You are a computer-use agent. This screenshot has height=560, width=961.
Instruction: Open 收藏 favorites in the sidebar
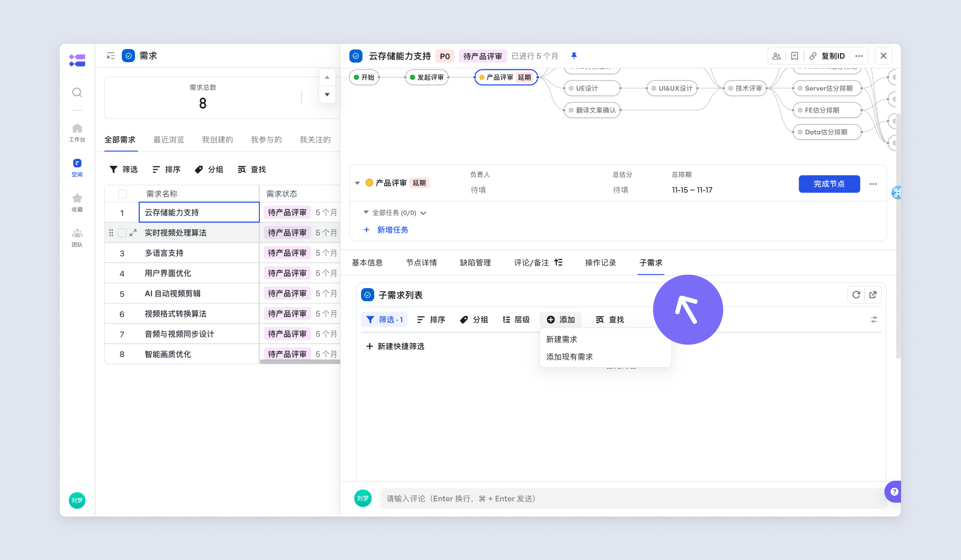tap(77, 203)
